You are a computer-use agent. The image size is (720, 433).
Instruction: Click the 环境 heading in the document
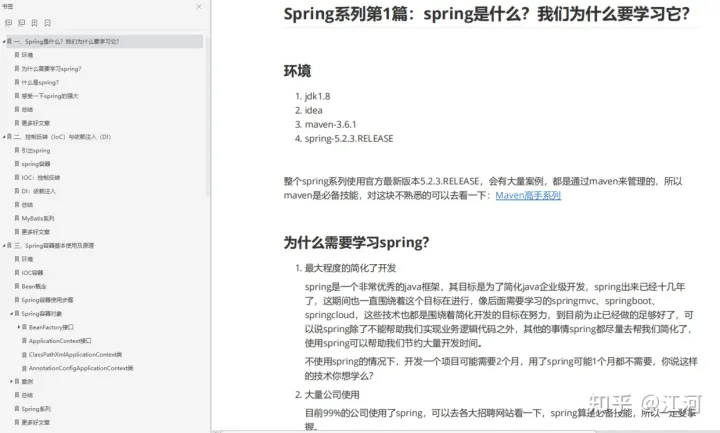click(298, 71)
